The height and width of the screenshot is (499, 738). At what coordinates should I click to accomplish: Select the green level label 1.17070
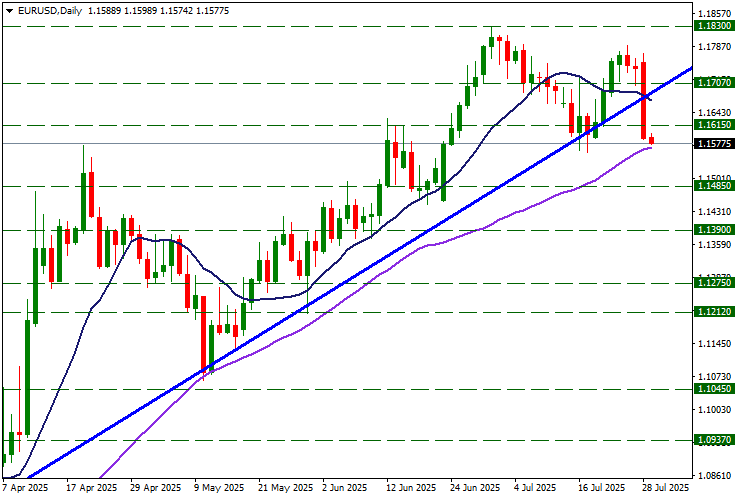714,82
